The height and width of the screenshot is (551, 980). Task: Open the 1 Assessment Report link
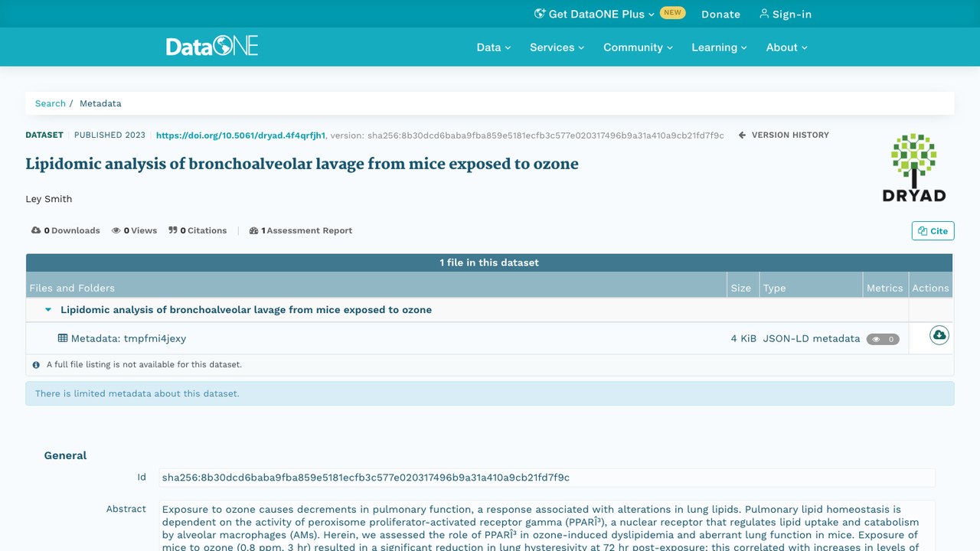pyautogui.click(x=301, y=230)
